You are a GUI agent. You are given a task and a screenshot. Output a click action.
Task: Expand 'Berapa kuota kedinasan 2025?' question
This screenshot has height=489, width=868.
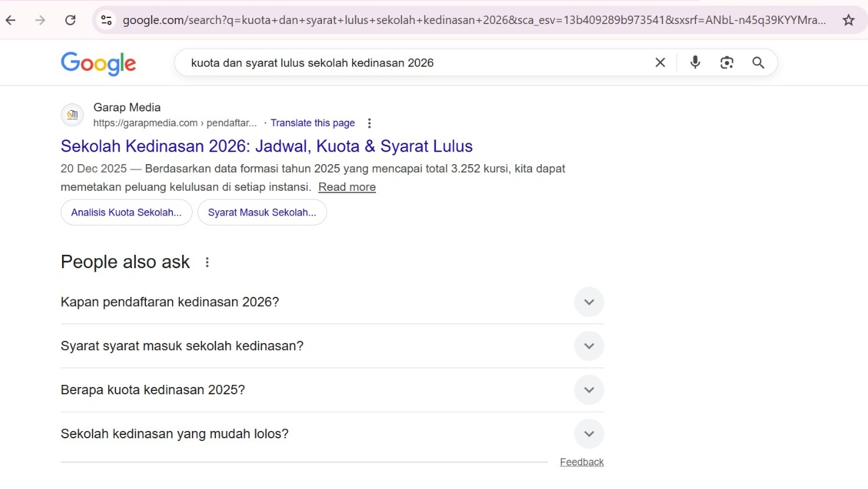click(589, 390)
